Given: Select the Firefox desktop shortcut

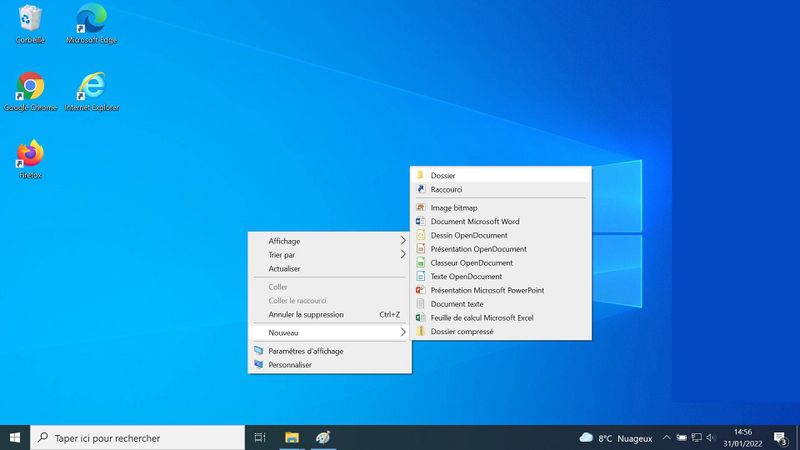Looking at the screenshot, I should tap(30, 159).
